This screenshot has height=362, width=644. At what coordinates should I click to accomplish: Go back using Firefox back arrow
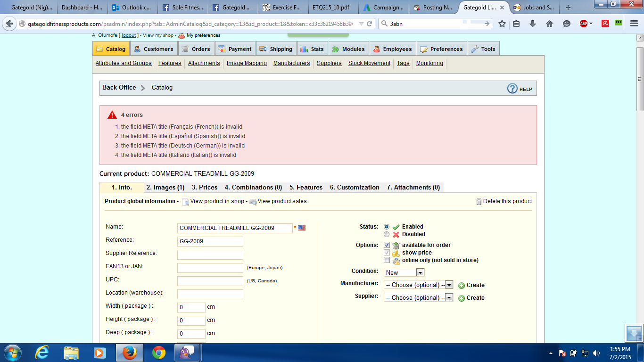9,24
